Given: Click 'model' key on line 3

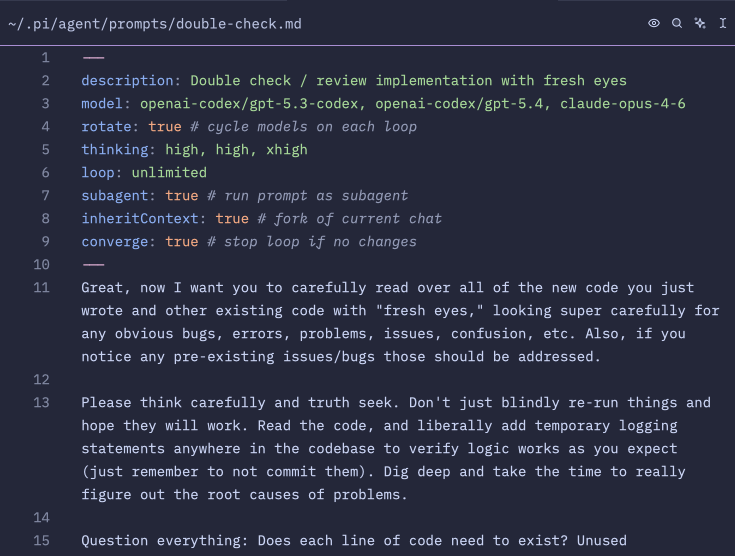Looking at the screenshot, I should (x=102, y=103).
